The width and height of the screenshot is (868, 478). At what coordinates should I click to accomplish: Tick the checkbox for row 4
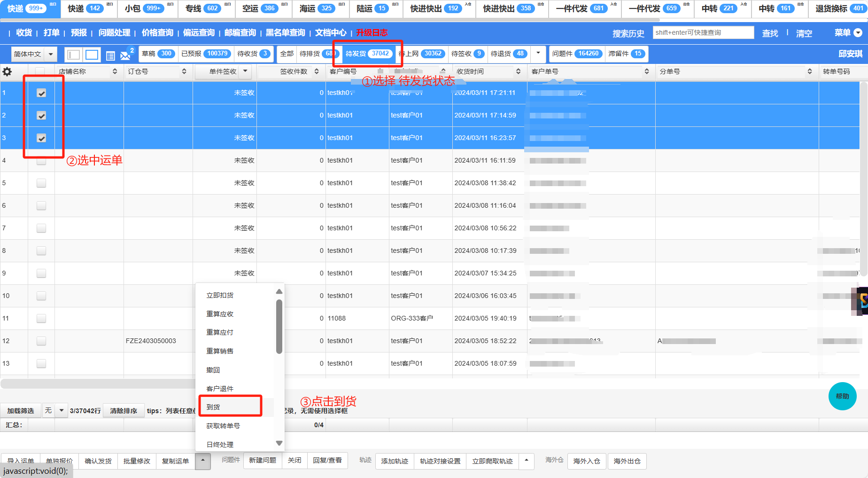click(41, 161)
